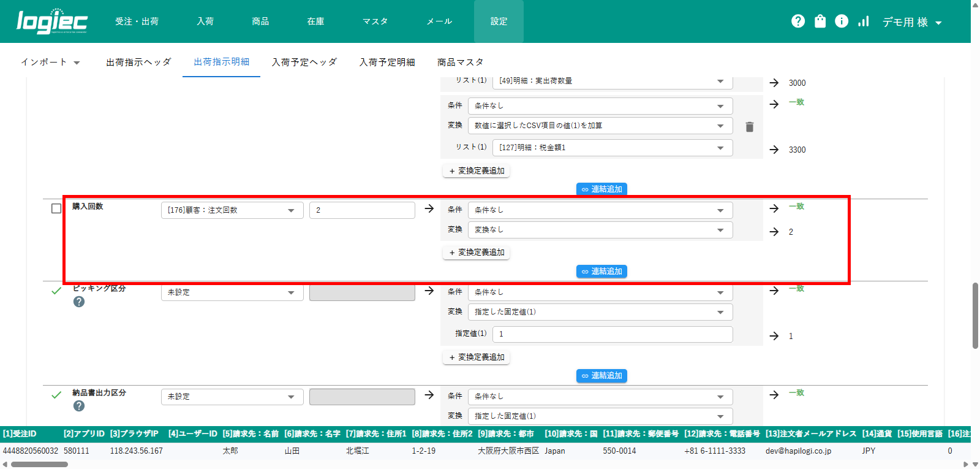Click 連結追加 button below 購入回数 row

(601, 272)
